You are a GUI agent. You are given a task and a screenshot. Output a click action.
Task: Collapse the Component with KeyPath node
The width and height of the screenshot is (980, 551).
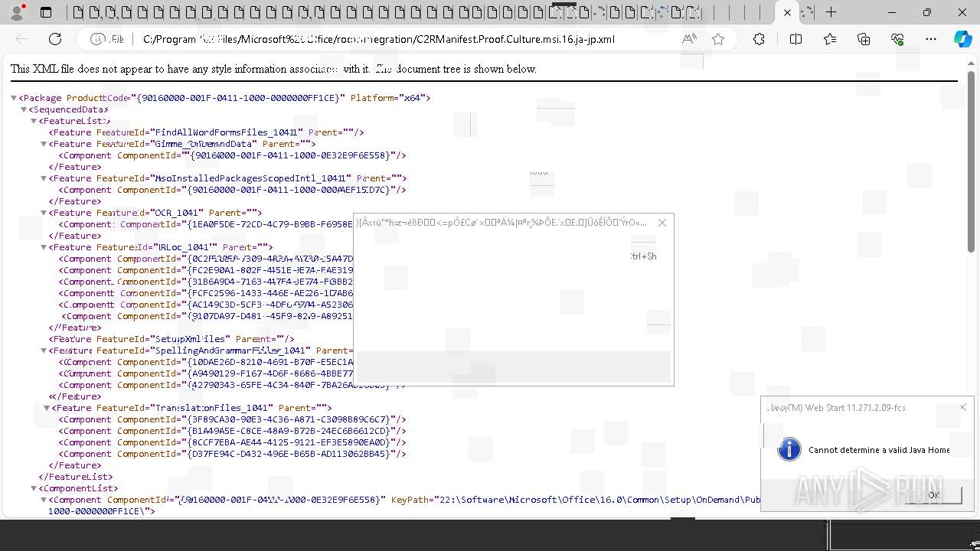pyautogui.click(x=44, y=500)
